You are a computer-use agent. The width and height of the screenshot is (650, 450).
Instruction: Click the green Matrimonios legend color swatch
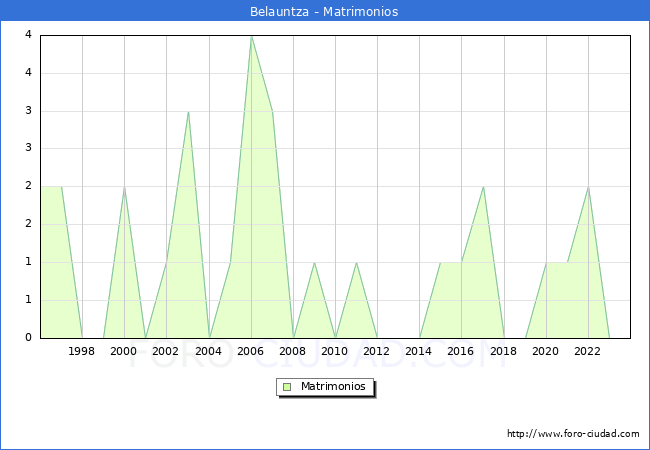287,387
